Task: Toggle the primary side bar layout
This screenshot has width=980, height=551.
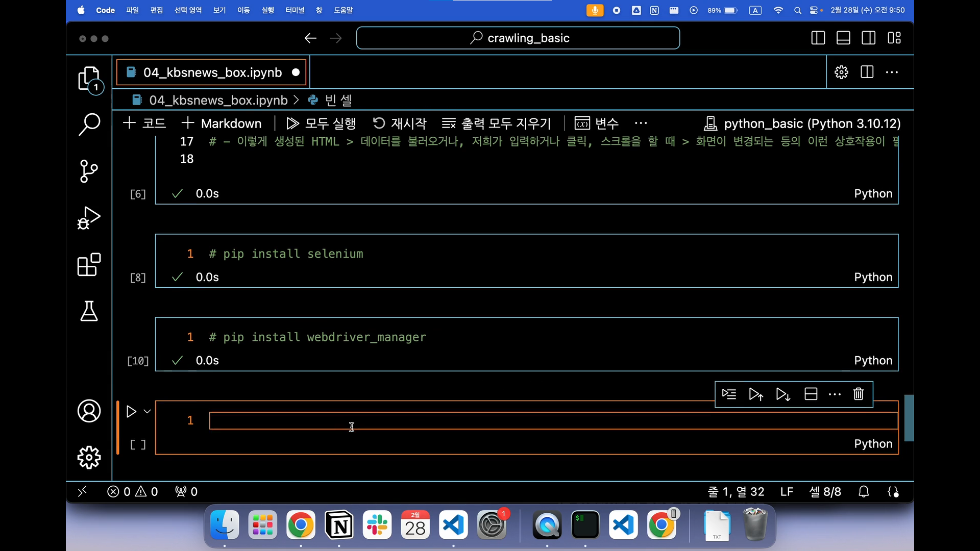Action: pyautogui.click(x=818, y=38)
